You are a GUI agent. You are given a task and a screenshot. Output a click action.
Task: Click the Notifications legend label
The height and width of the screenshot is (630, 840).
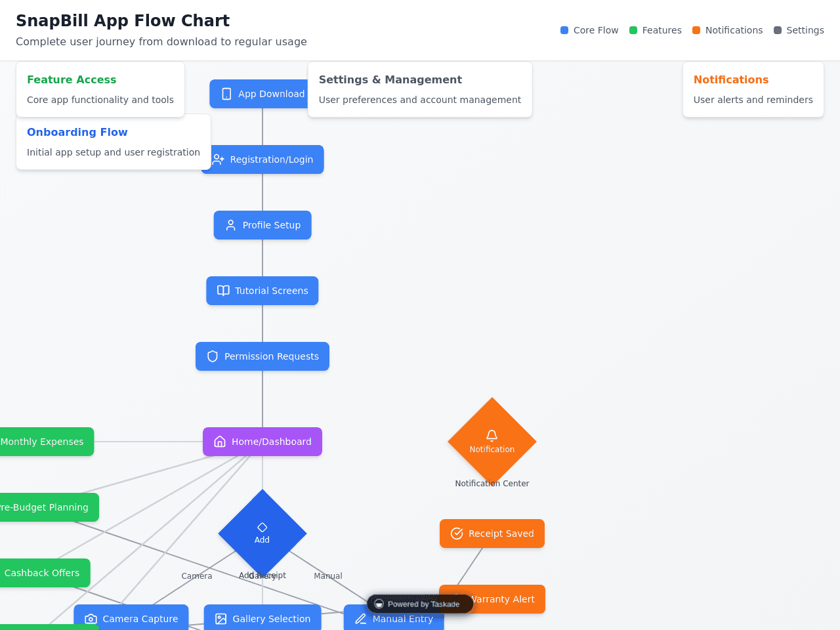(x=734, y=30)
